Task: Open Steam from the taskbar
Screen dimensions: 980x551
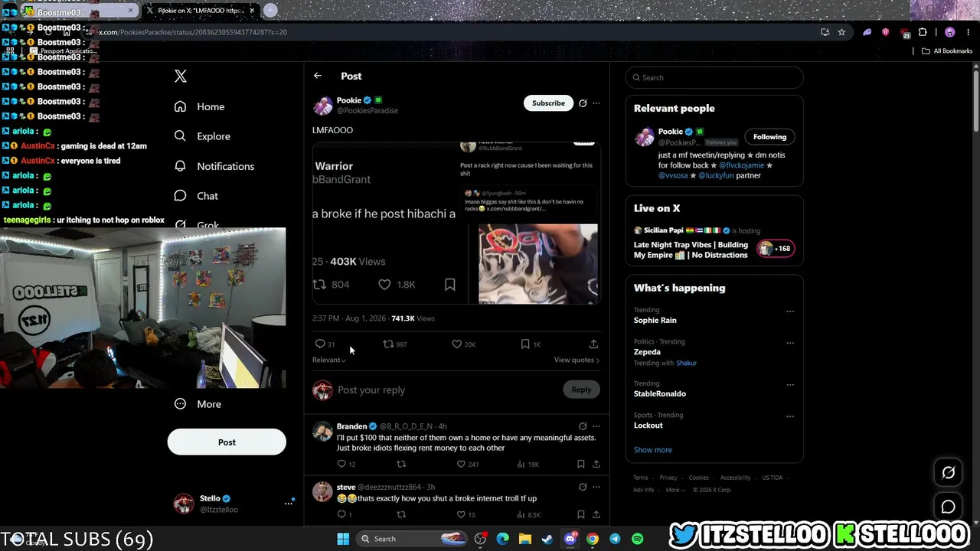Action: 547,539
